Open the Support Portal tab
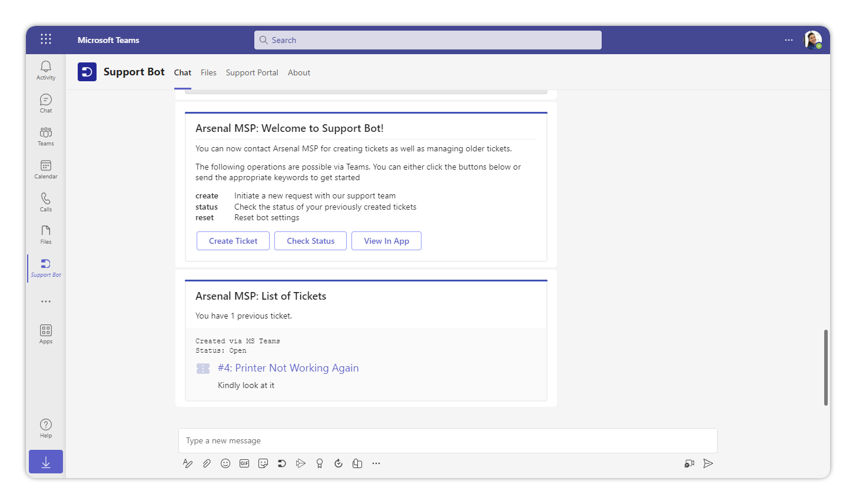Viewport: 856px width, 504px height. (x=252, y=72)
